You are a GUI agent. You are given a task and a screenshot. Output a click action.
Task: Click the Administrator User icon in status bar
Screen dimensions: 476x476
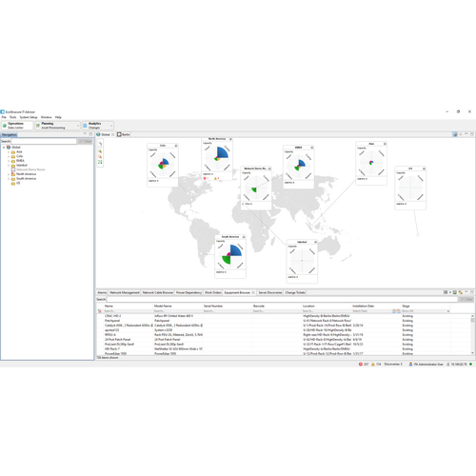[410, 364]
